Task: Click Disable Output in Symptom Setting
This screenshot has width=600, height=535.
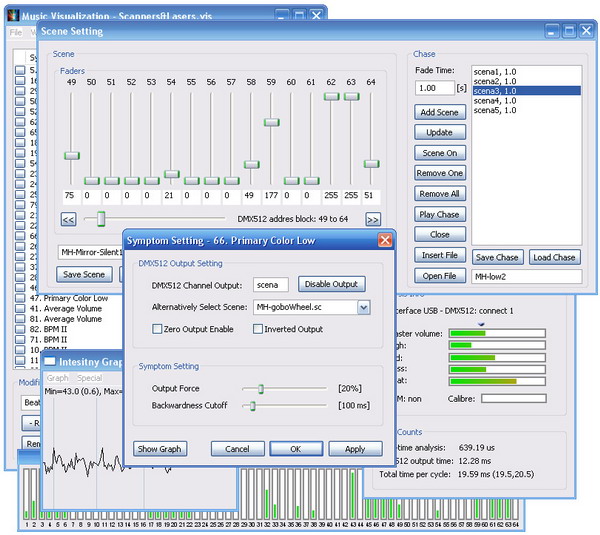Action: pos(331,285)
